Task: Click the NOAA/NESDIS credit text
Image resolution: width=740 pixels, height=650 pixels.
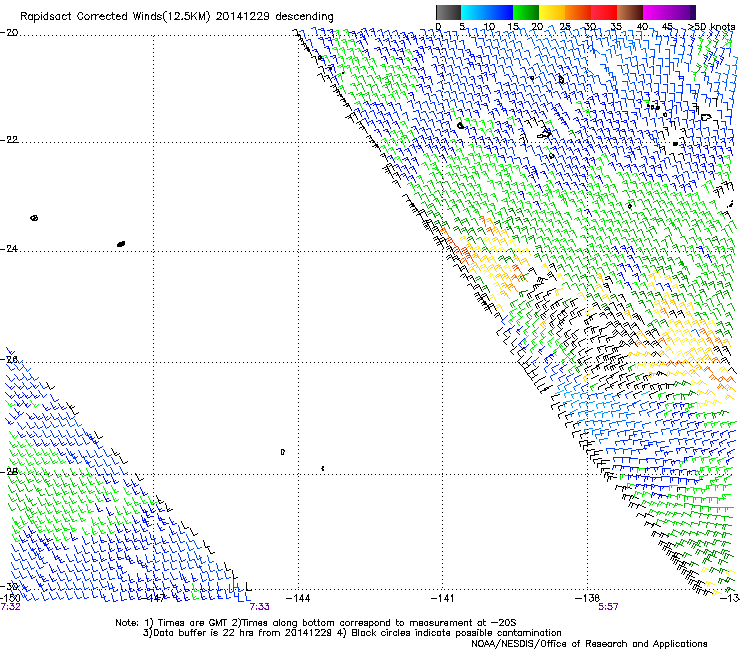Action: tap(589, 643)
